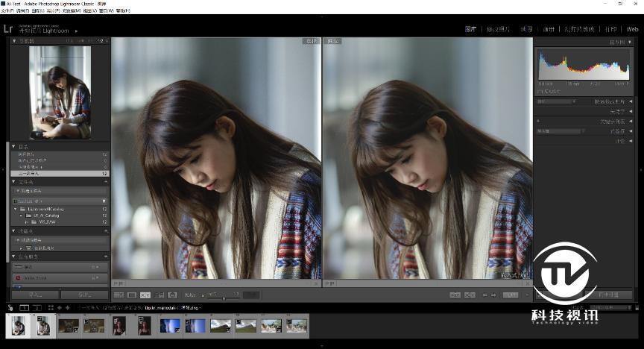Screen dimensions: 644x349
Task: Click the Adobe Stock publish service icon
Action: coord(18,278)
